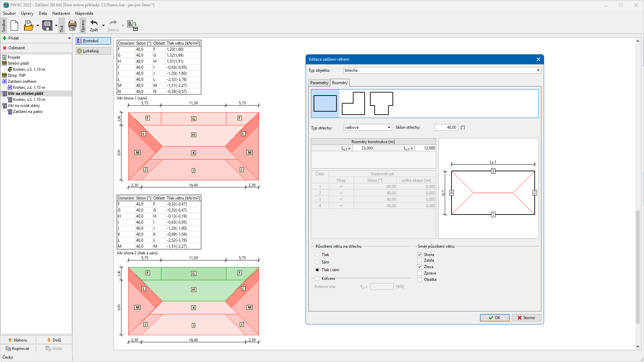Expand the Přidat dropdown arrow
644x362 pixels.
tap(69, 38)
